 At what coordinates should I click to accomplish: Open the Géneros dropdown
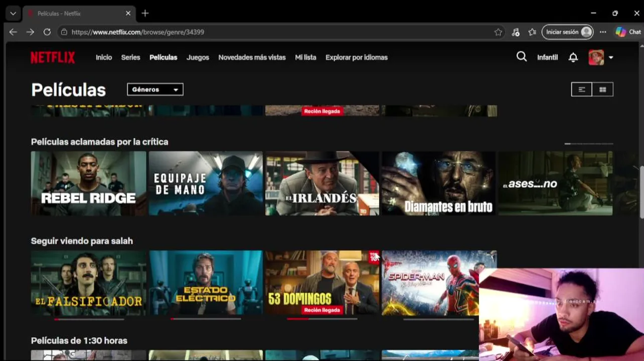click(155, 89)
